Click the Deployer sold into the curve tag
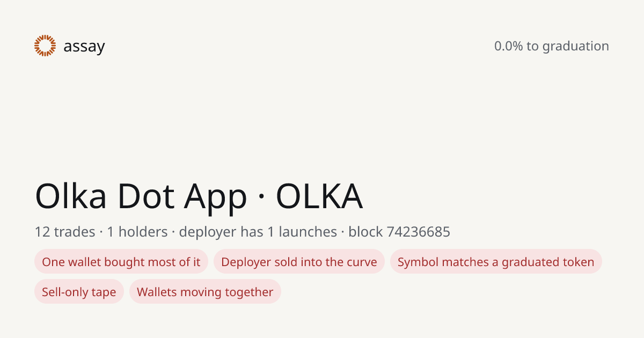Viewport: 644px width, 338px height. [299, 262]
